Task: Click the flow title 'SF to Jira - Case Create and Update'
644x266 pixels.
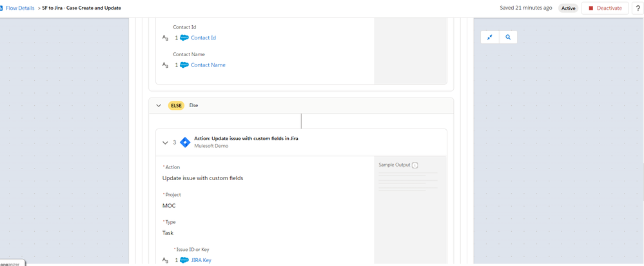Action: click(82, 8)
